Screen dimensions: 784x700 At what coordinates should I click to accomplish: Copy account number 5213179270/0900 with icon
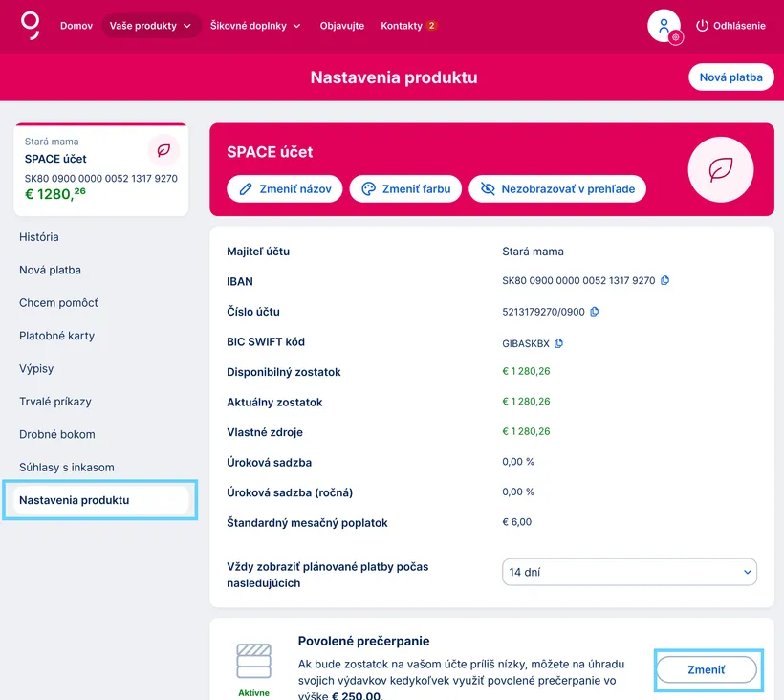(x=595, y=312)
